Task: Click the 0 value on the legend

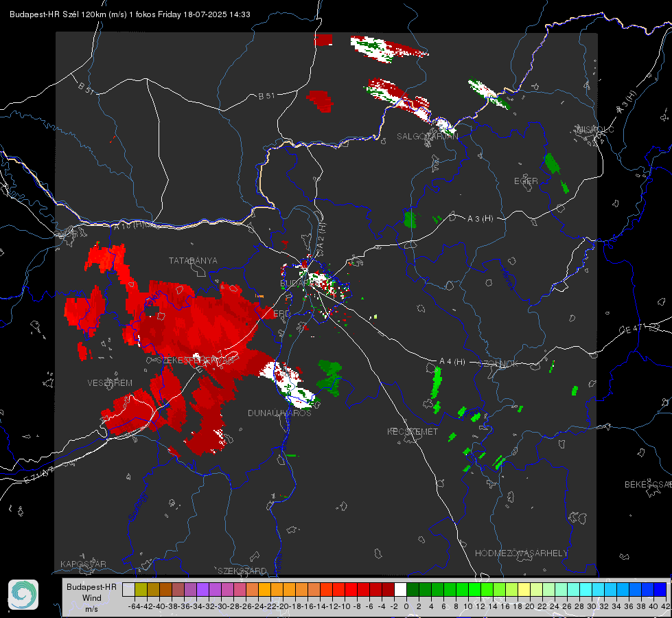Action: [406, 606]
